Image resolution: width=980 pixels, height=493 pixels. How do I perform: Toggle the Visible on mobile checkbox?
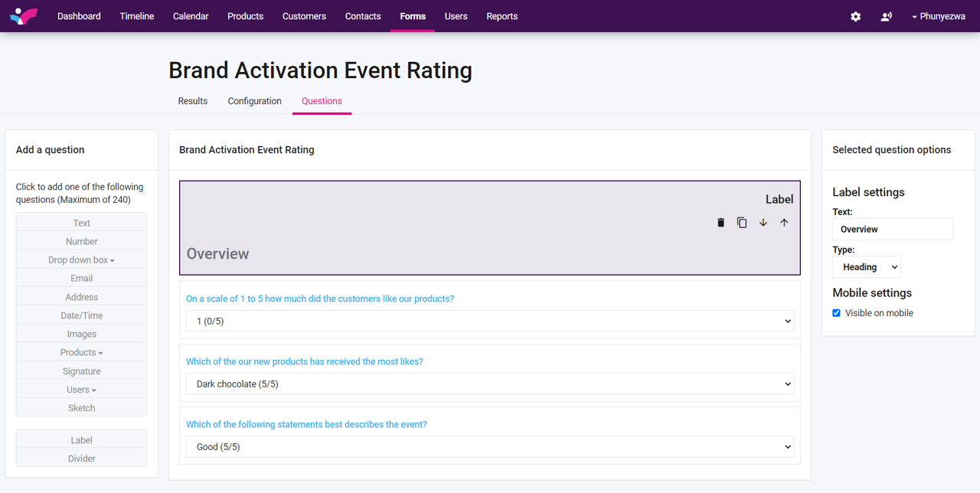tap(836, 313)
